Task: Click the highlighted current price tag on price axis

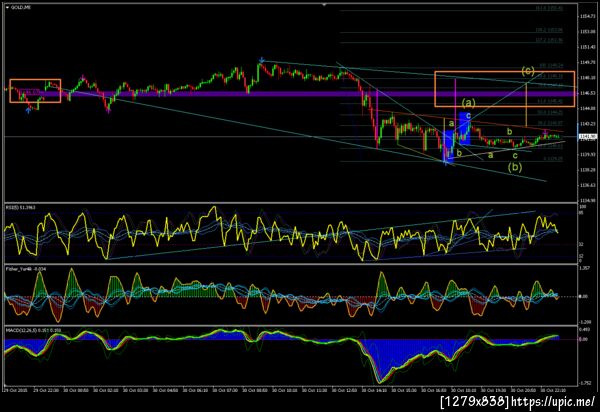Action: (x=587, y=137)
